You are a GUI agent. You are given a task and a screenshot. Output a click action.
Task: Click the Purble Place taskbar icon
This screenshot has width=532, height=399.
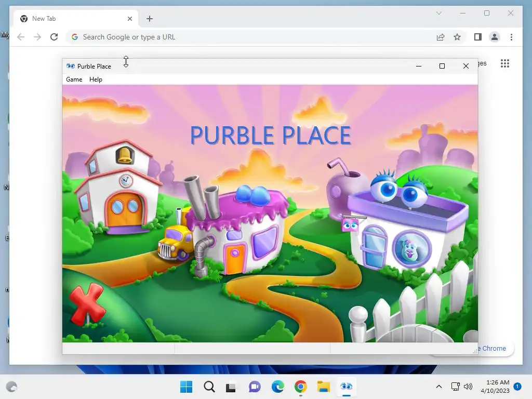point(347,387)
